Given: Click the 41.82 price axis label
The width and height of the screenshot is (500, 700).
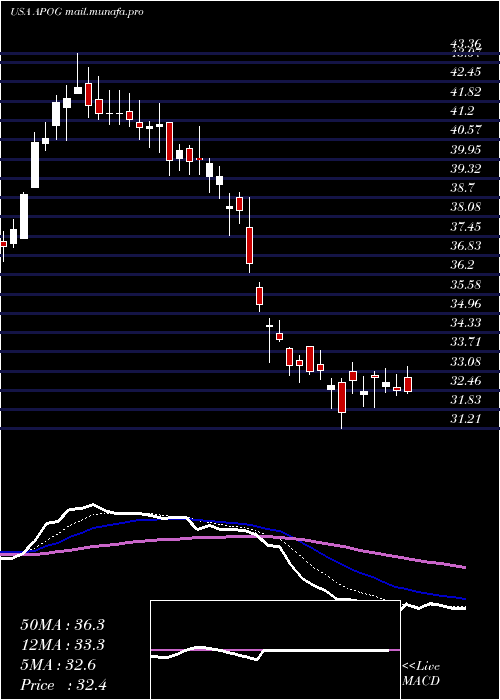Looking at the screenshot, I should pos(466,92).
